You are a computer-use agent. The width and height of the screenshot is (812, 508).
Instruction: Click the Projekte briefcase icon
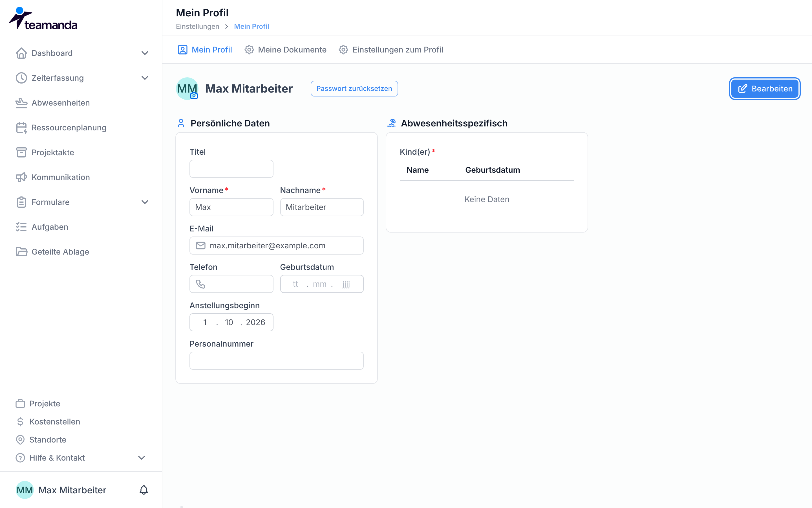(20, 404)
